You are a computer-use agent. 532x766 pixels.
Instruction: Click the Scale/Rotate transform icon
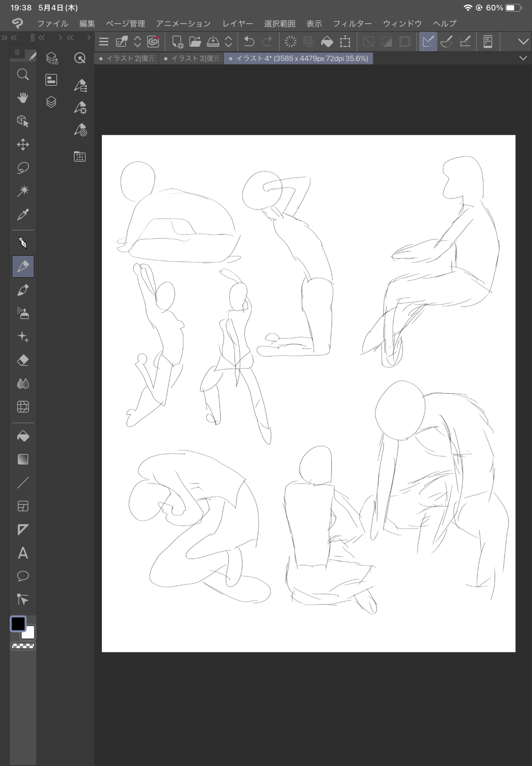coord(345,41)
